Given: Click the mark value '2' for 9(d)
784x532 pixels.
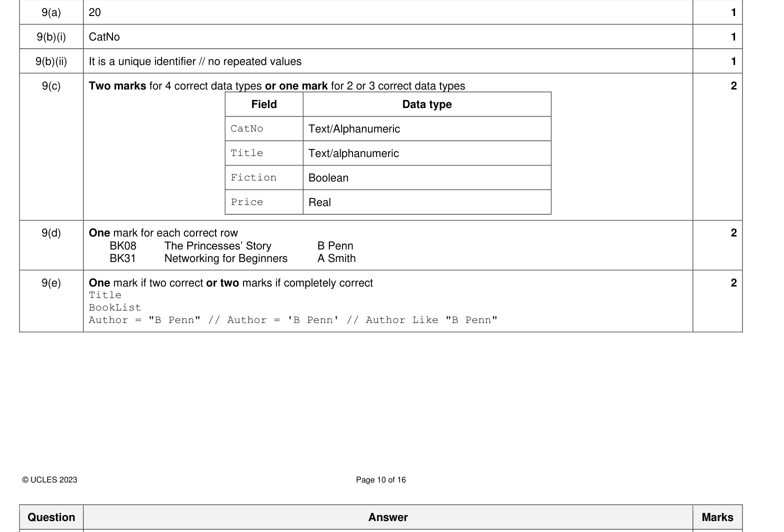Looking at the screenshot, I should click(x=733, y=233).
